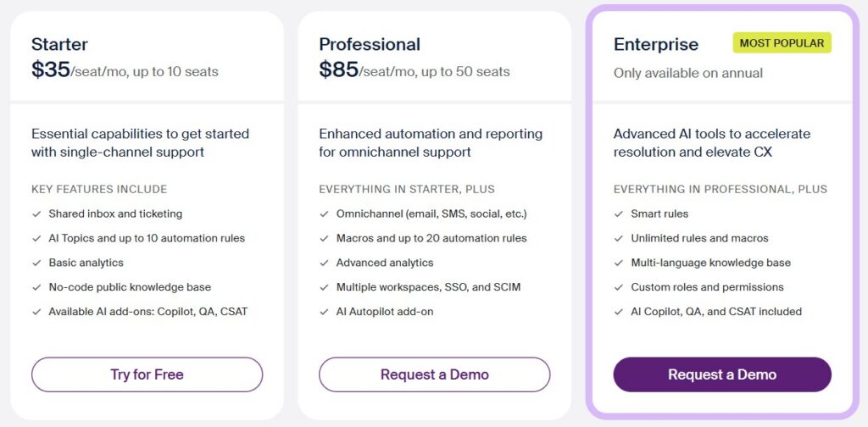Viewport: 868px width, 427px height.
Task: Click checkmark beside Shared inbox and ticketing
Action: (36, 214)
